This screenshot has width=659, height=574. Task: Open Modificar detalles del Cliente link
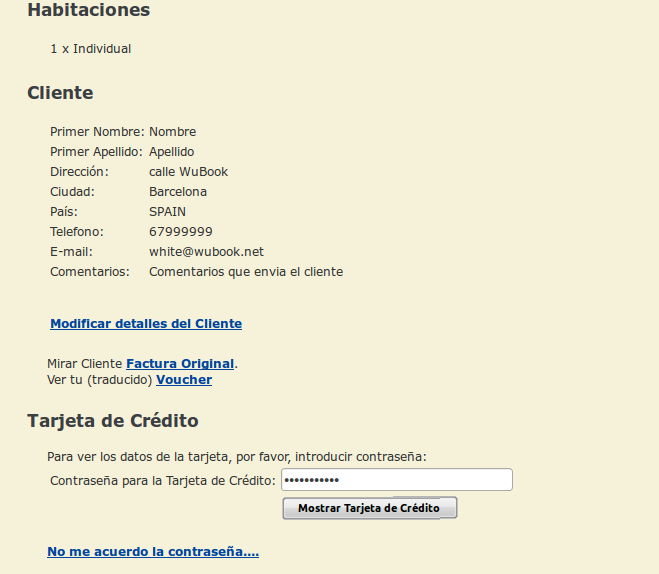coord(146,324)
